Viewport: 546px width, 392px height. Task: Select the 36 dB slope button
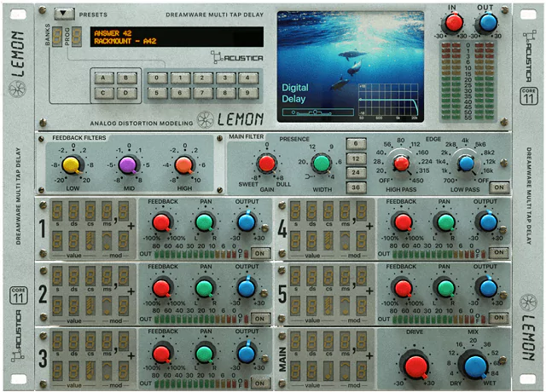pyautogui.click(x=356, y=187)
